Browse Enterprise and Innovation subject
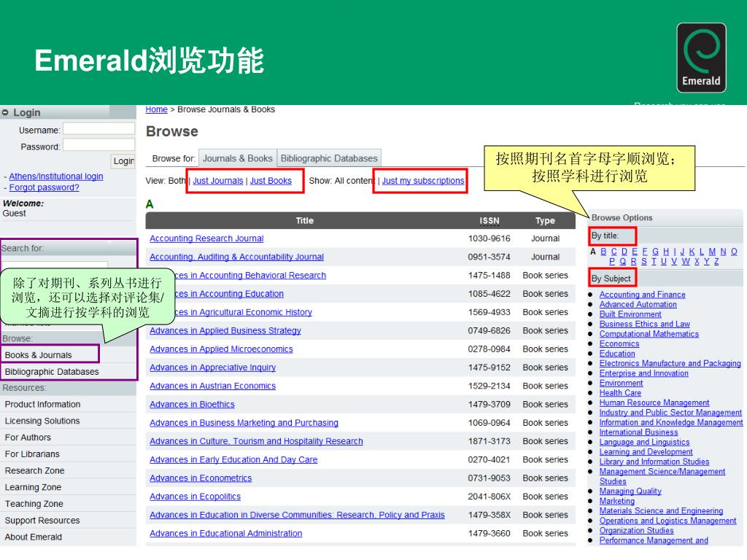The image size is (747, 560). 643,373
